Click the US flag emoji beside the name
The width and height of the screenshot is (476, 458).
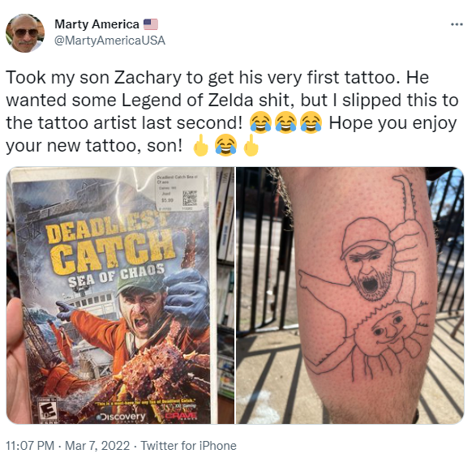[151, 24]
